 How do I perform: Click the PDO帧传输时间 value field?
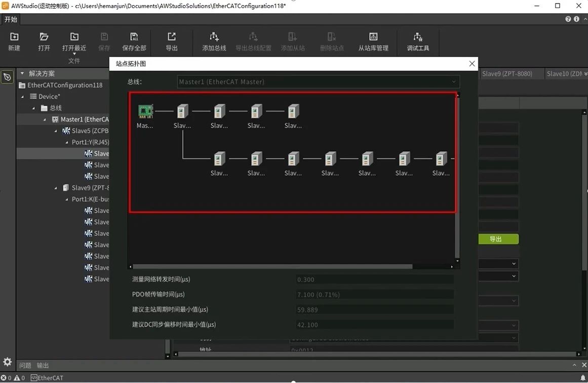tap(375, 294)
